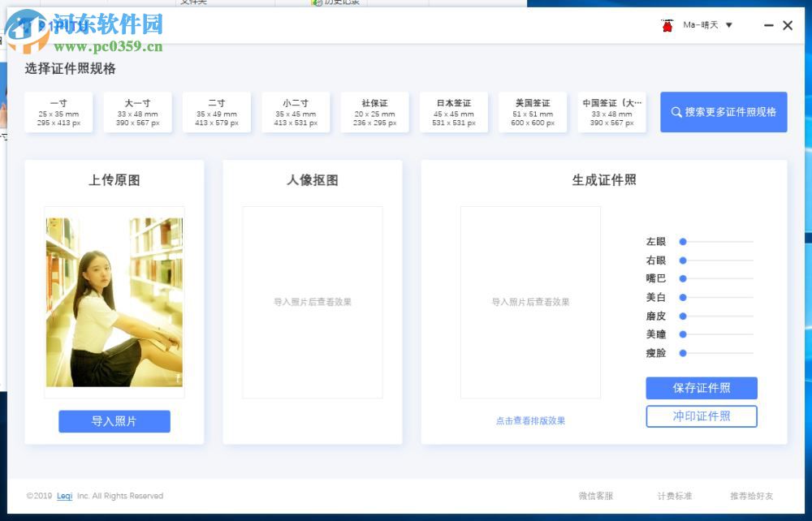Select the 大一寸 photo specification
This screenshot has height=521, width=812.
point(138,112)
